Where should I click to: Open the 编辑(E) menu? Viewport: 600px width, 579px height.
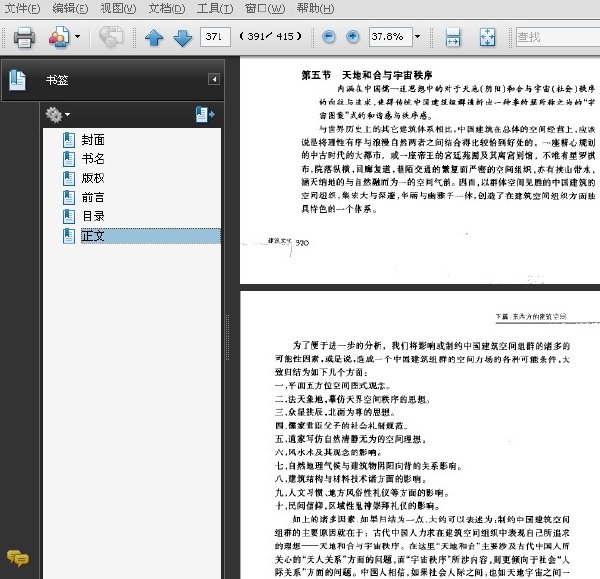click(x=70, y=8)
